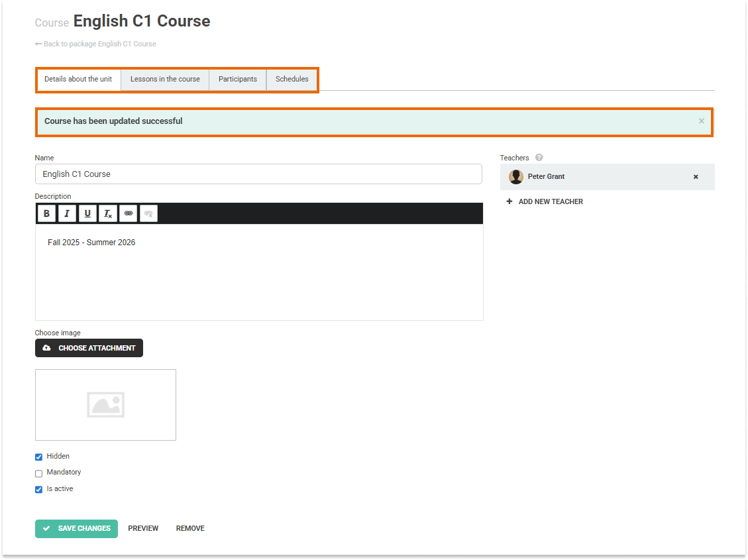This screenshot has height=560, width=748.
Task: Switch to Lessons in the course tab
Action: [165, 79]
